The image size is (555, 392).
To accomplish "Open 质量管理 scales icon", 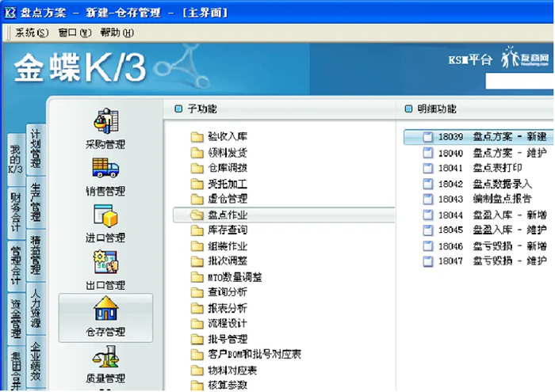I will click(105, 356).
